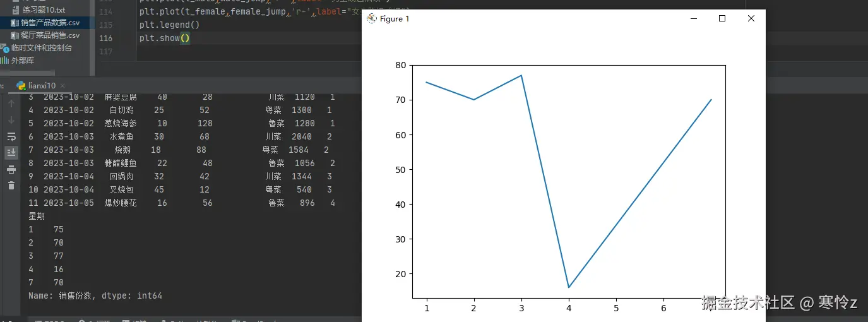Click the 麻婆豆腐 console output row

click(182, 97)
